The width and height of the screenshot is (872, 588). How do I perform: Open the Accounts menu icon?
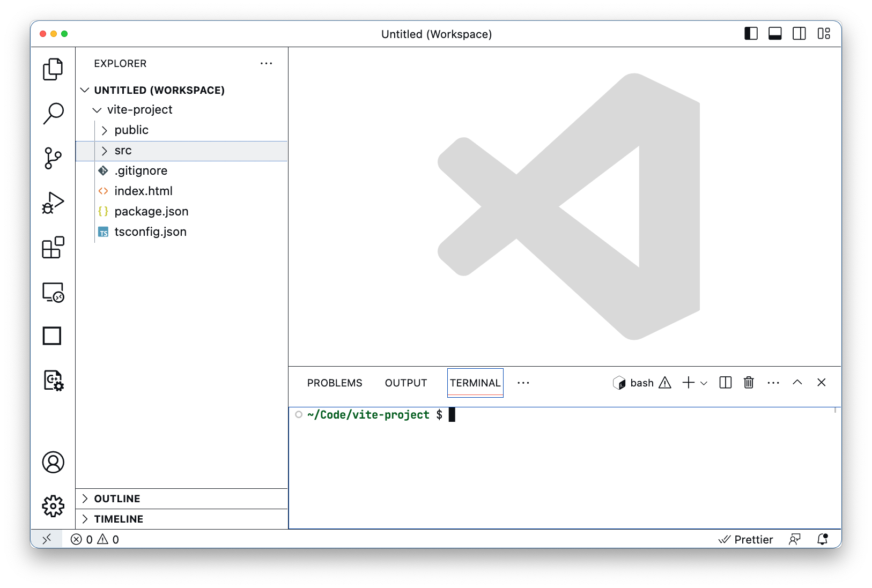[53, 462]
